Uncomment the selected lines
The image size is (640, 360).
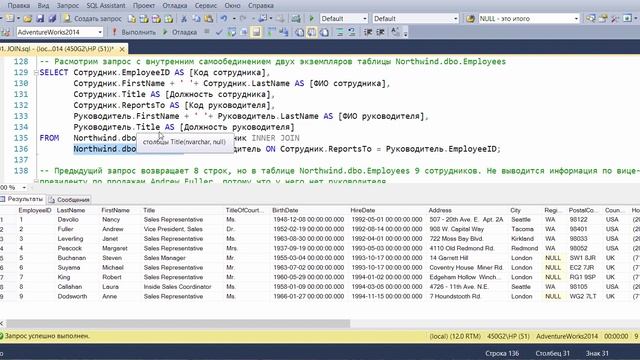coord(351,32)
